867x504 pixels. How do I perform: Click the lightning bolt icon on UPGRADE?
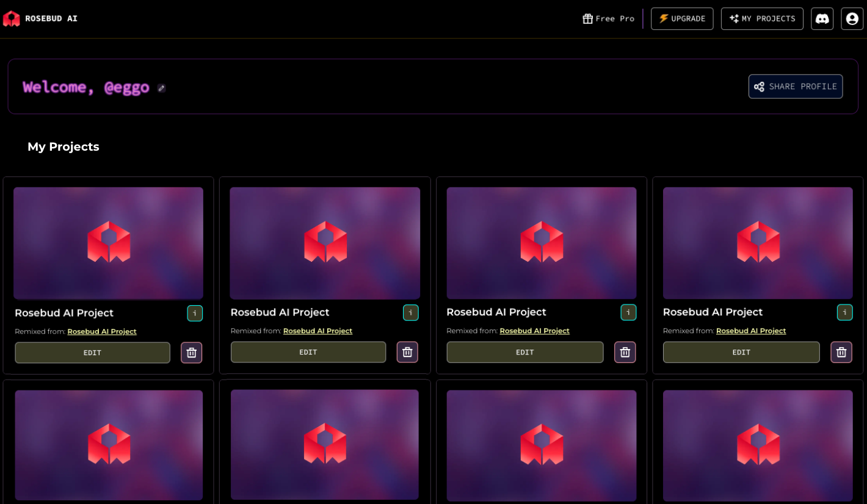point(664,18)
